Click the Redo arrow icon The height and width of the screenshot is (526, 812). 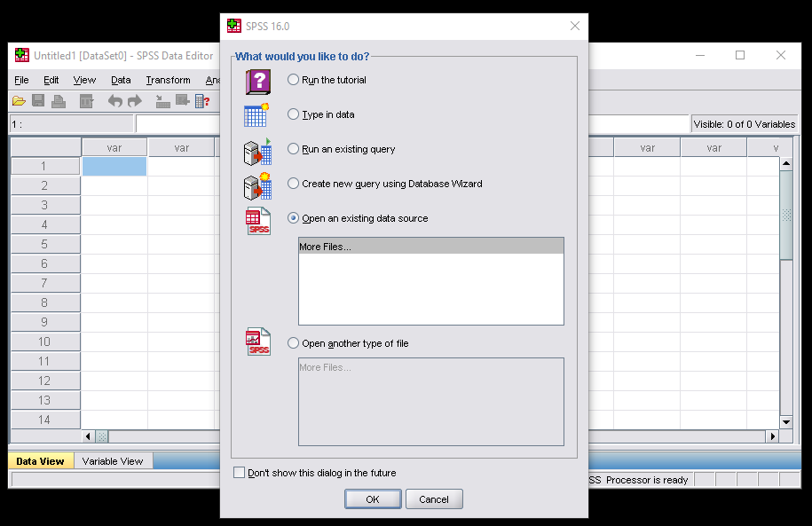point(134,101)
